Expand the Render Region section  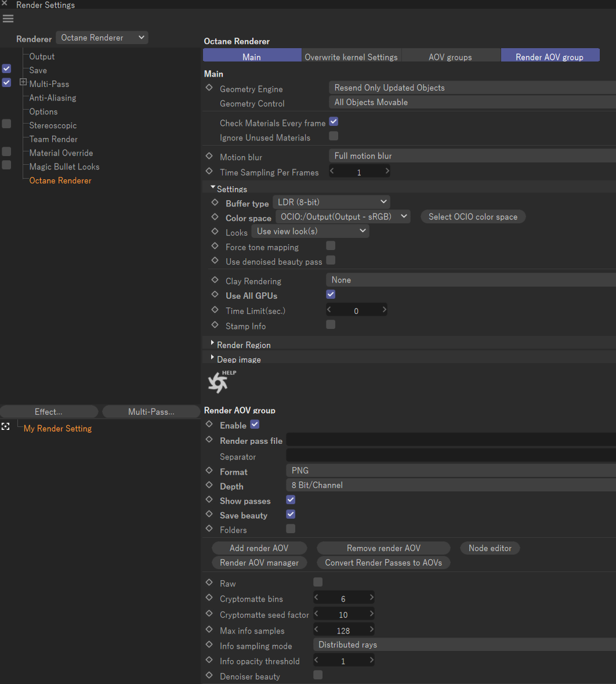click(212, 343)
